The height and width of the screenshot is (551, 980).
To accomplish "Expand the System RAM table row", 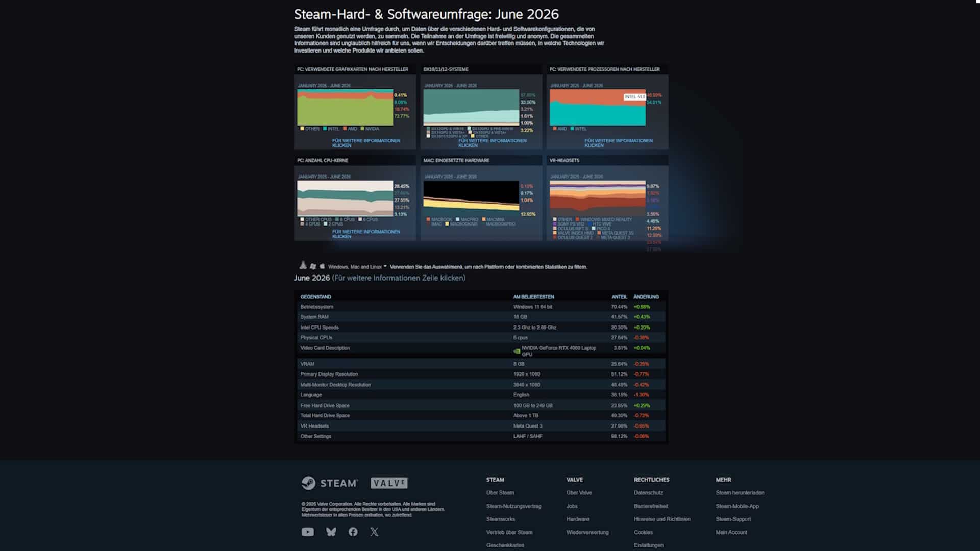I will pyautogui.click(x=481, y=317).
